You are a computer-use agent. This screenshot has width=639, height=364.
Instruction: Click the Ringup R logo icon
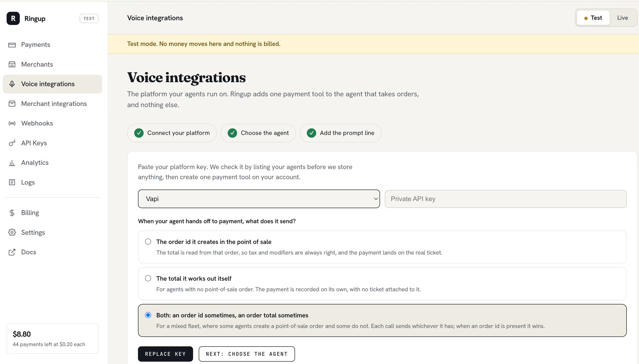pyautogui.click(x=13, y=18)
